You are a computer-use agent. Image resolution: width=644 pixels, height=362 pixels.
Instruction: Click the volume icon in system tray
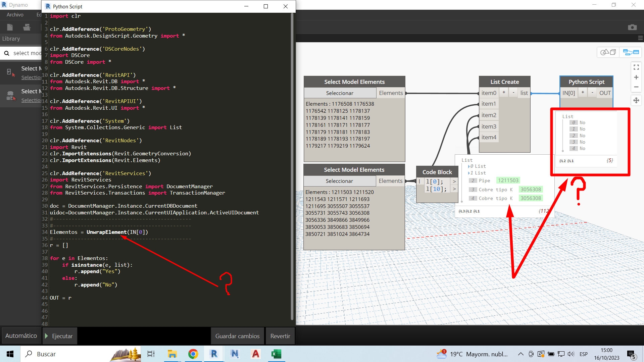click(x=571, y=354)
